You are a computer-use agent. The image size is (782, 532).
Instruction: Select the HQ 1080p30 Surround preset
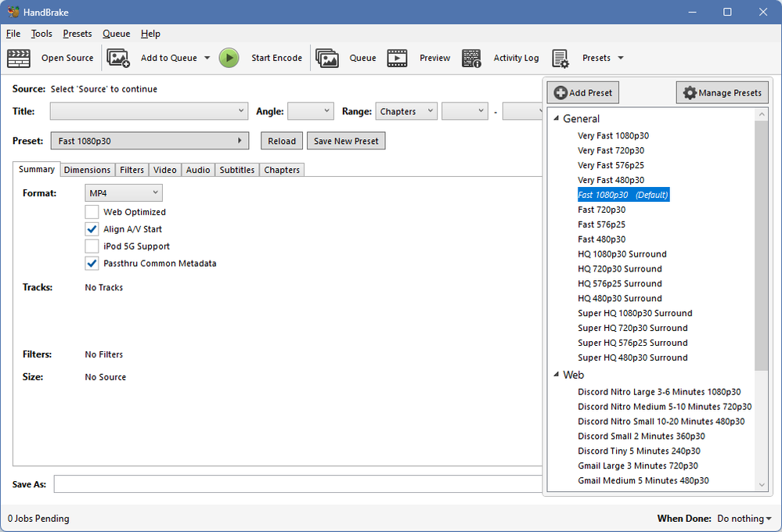(x=622, y=254)
